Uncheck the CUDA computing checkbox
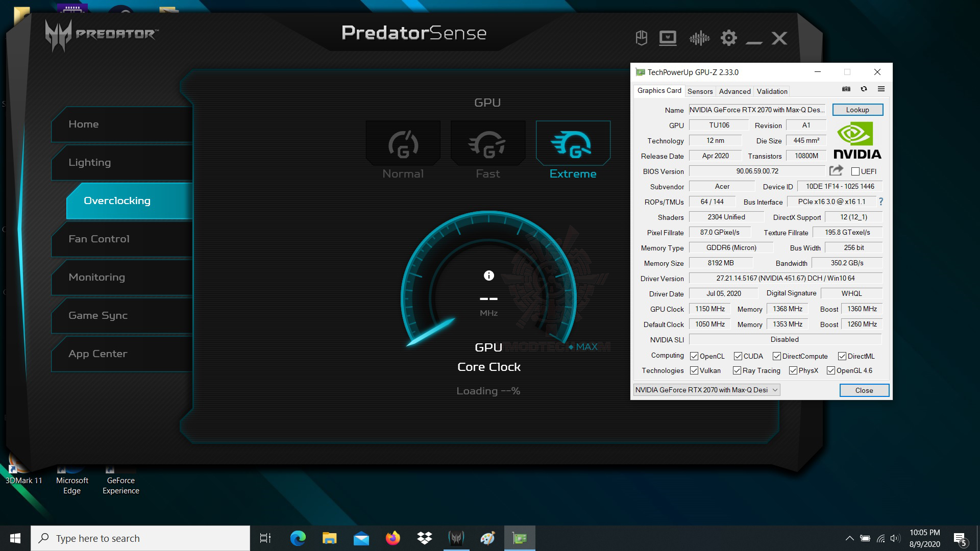Image resolution: width=980 pixels, height=551 pixels. [x=738, y=356]
